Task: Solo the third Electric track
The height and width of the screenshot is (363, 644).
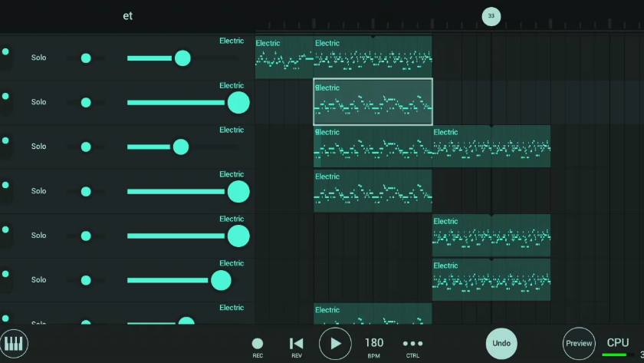Action: [x=38, y=147]
